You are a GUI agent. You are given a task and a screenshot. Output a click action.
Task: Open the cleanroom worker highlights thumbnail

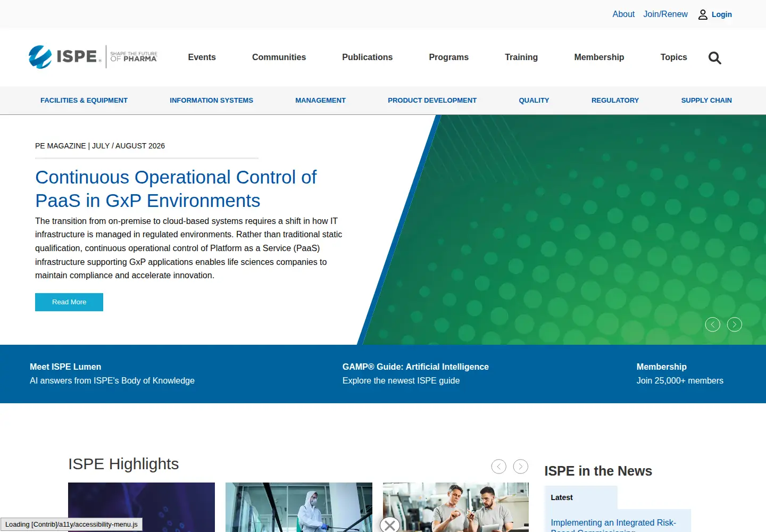[x=299, y=507]
